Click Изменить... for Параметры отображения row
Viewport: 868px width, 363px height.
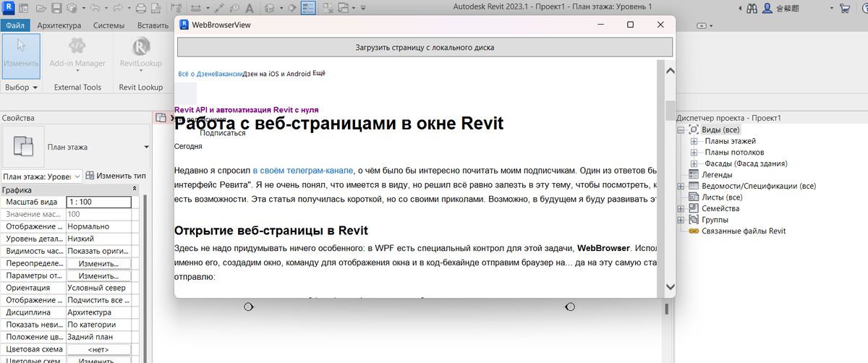click(98, 276)
